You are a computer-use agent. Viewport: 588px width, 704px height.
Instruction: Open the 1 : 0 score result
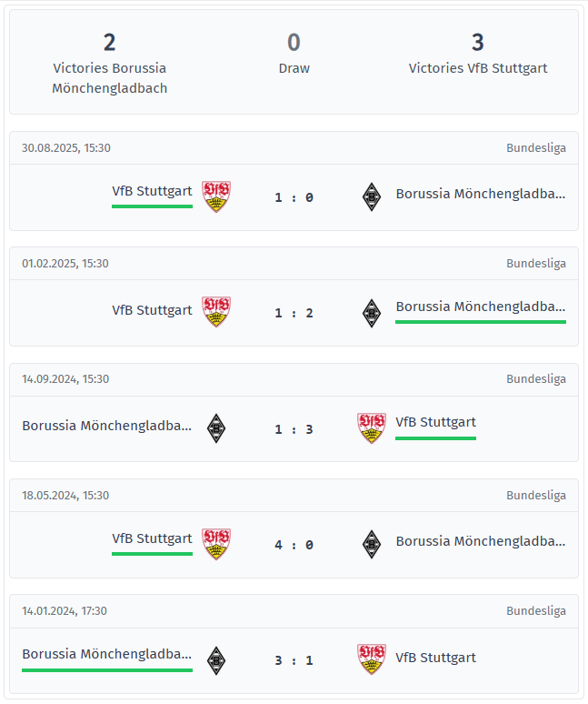tap(294, 197)
